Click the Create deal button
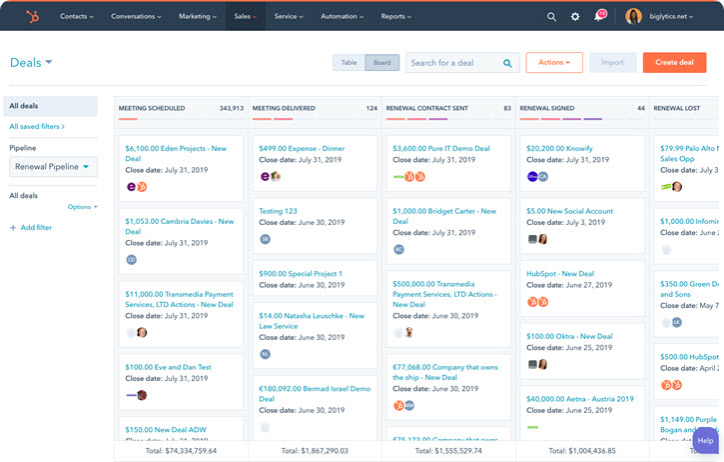Screen dimensions: 724x462 coord(674,62)
